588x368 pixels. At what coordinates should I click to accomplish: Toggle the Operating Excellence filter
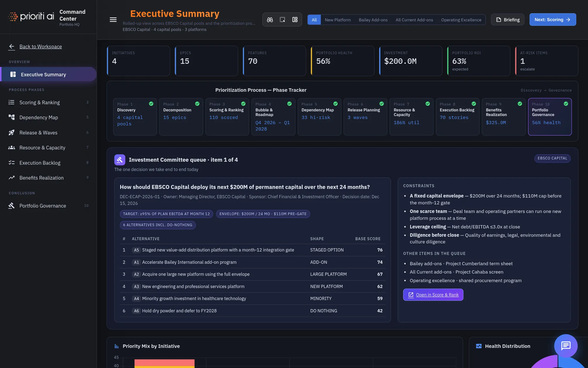tap(461, 20)
